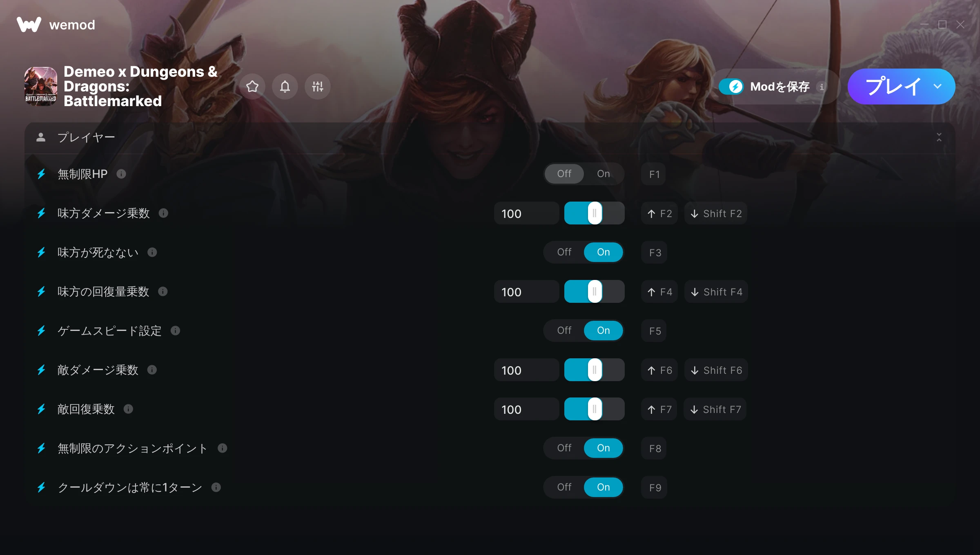Toggle the Modを保存 switch
The image size is (980, 555).
click(731, 87)
